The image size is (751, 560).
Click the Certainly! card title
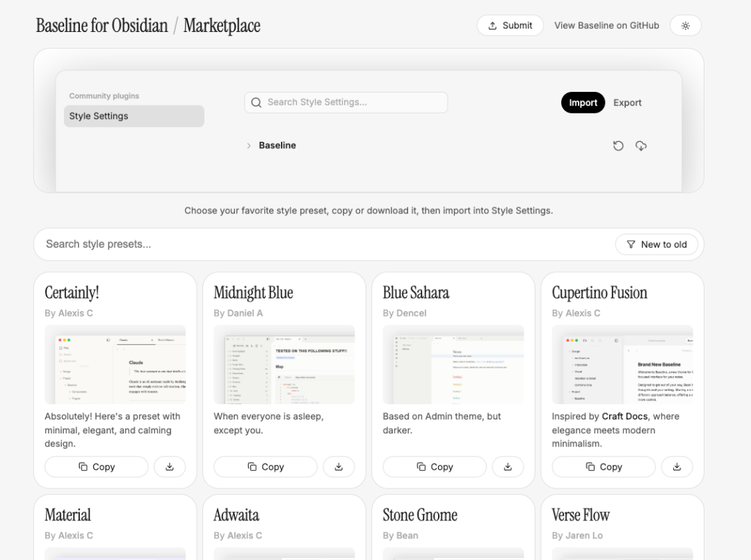coord(72,293)
